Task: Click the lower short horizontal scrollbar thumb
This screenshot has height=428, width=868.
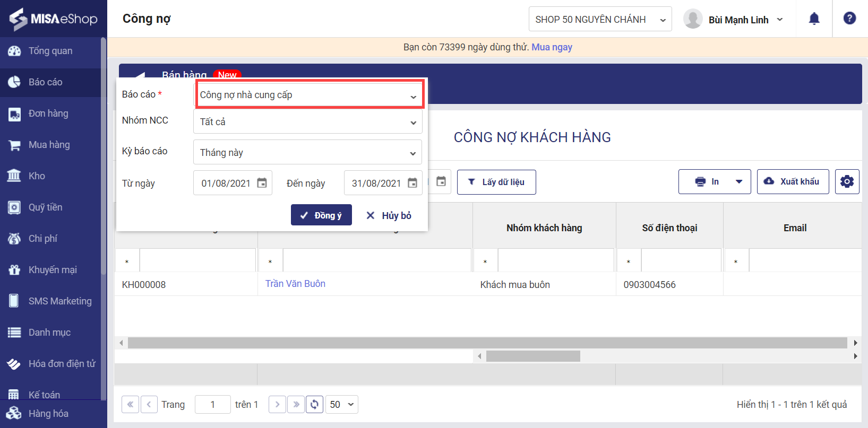Action: point(533,356)
